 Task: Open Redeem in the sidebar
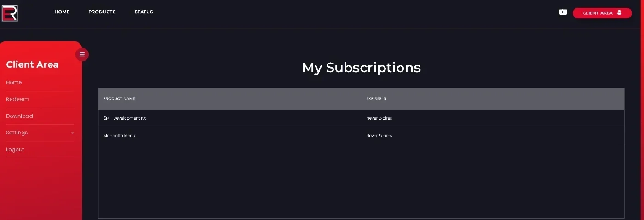tap(17, 99)
